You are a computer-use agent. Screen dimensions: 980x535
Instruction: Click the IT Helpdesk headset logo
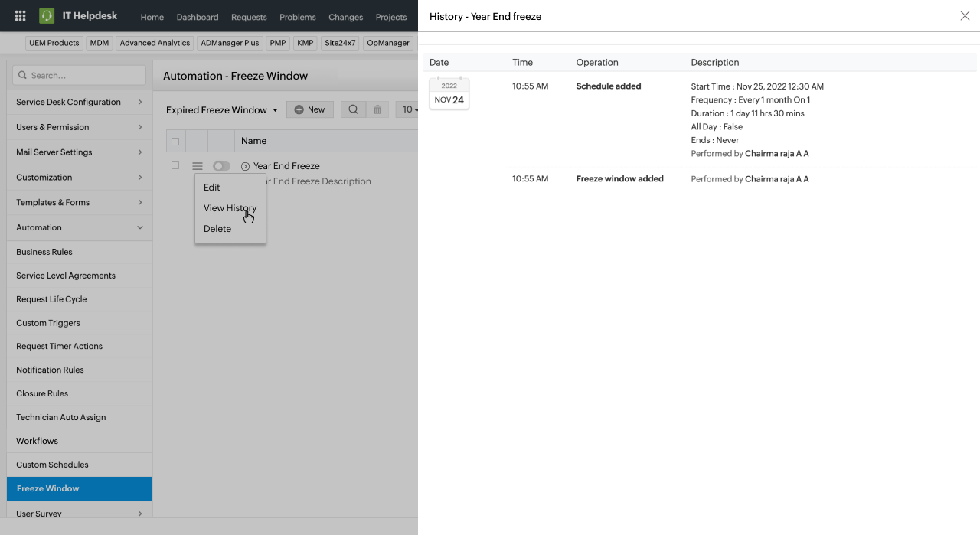coord(47,16)
